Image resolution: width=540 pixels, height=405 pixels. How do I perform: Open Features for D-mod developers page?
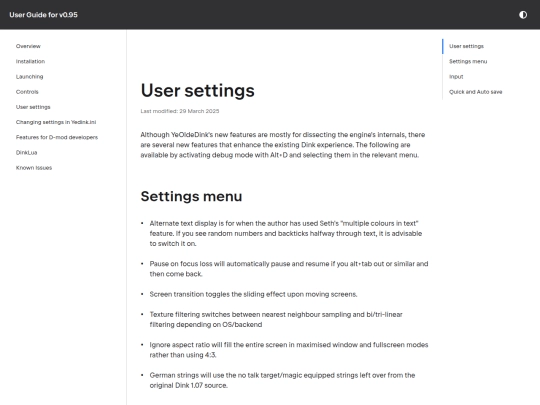pyautogui.click(x=57, y=137)
